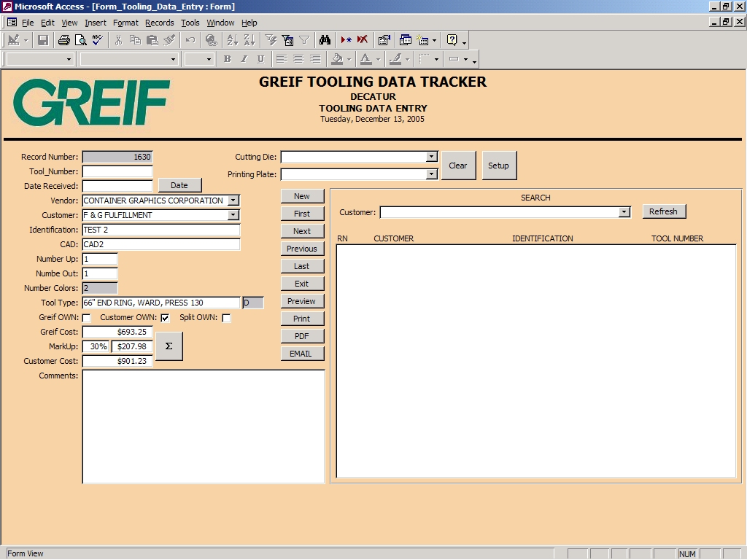Screen dimensions: 747x560
Task: Click the Tool_Number input field
Action: tap(117, 171)
